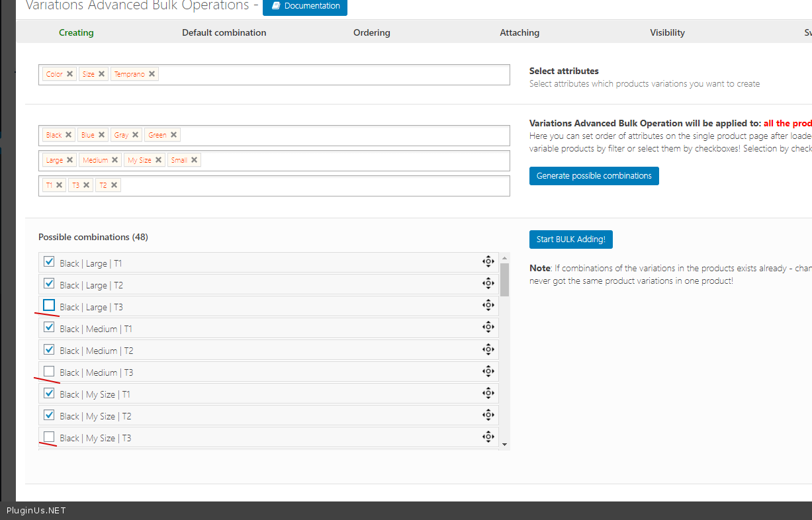Viewport: 812px width, 520px height.
Task: Click into the Select attributes field
Action: point(331,75)
